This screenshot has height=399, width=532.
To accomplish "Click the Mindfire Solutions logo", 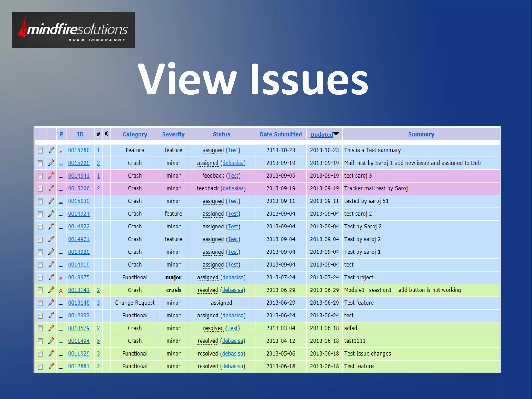I will point(73,30).
